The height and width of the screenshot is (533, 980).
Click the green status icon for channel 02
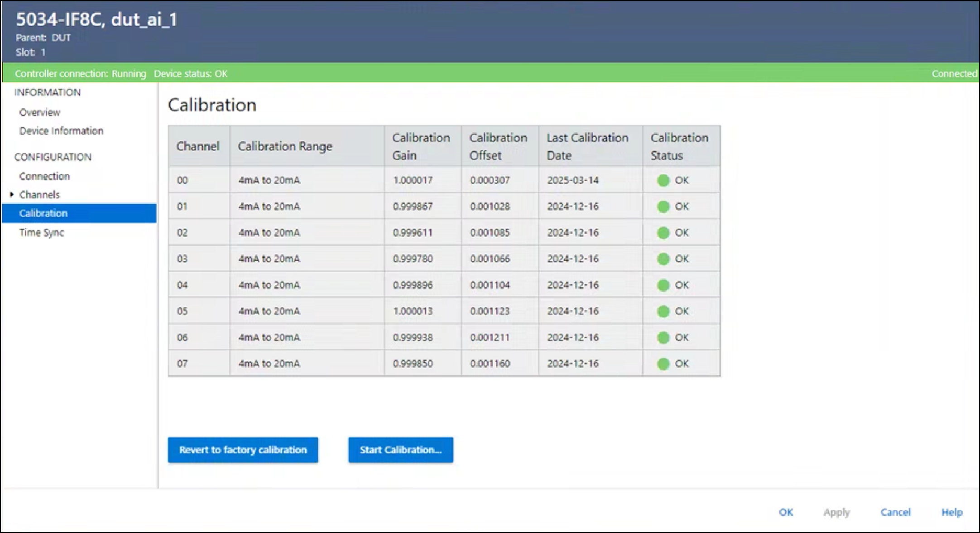(663, 233)
